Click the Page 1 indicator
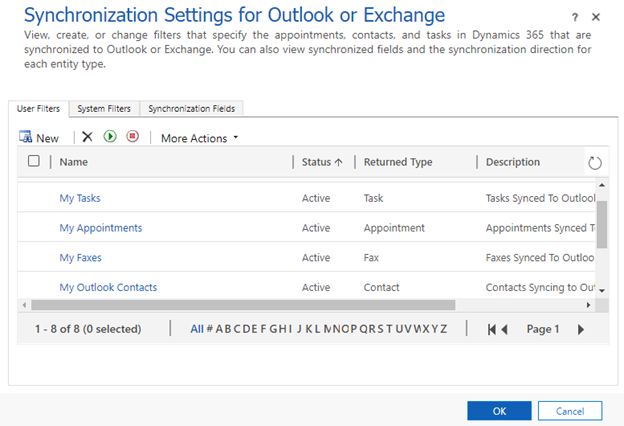Screen dimensions: 624x426 543,329
